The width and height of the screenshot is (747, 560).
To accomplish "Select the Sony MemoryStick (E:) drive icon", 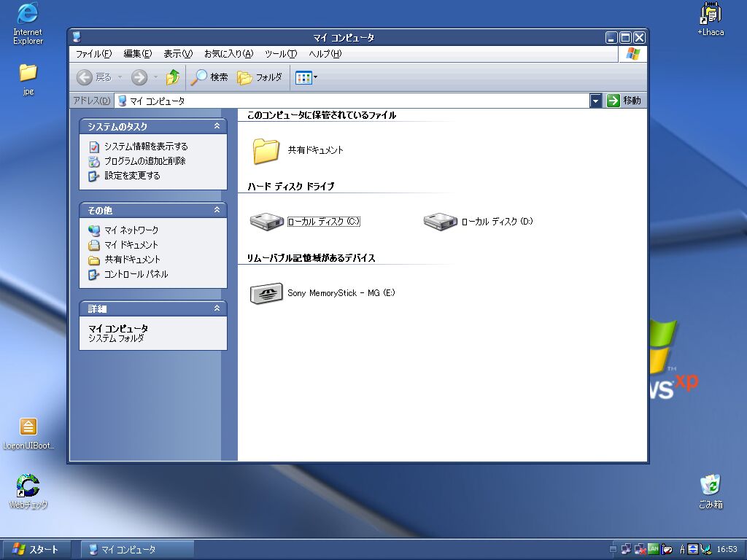I will coord(266,293).
